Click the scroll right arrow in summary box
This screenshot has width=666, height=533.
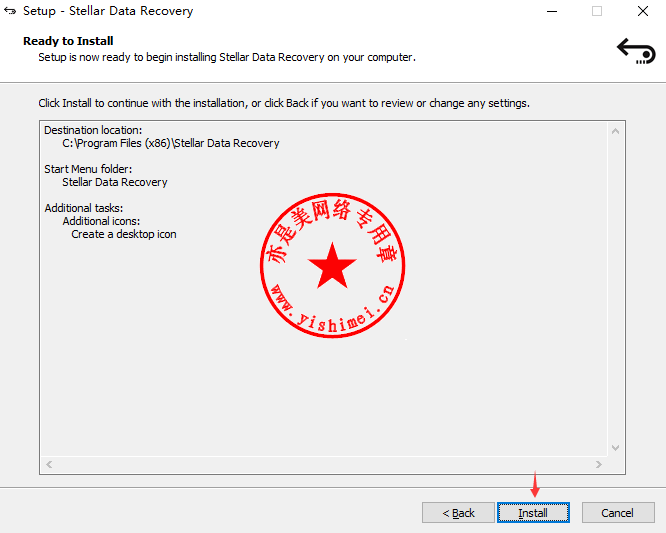coord(599,464)
